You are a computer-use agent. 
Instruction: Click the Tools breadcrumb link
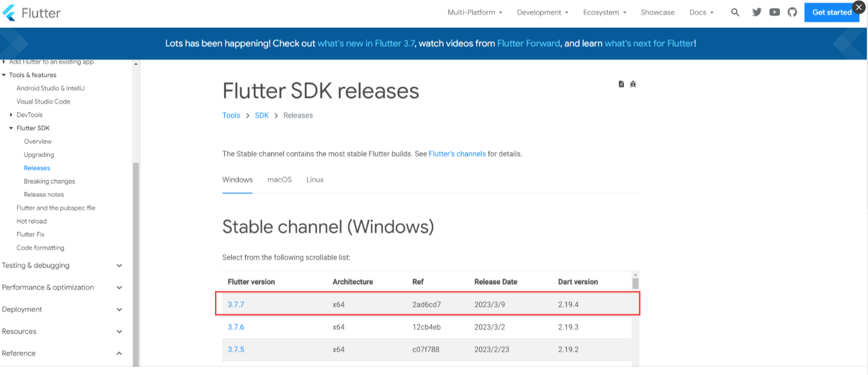point(231,115)
